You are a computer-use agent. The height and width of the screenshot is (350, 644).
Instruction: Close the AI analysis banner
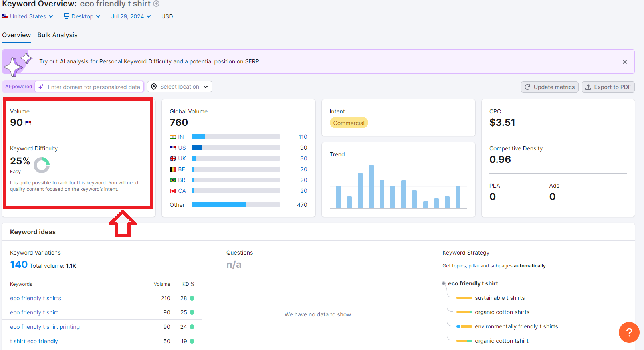pyautogui.click(x=625, y=62)
